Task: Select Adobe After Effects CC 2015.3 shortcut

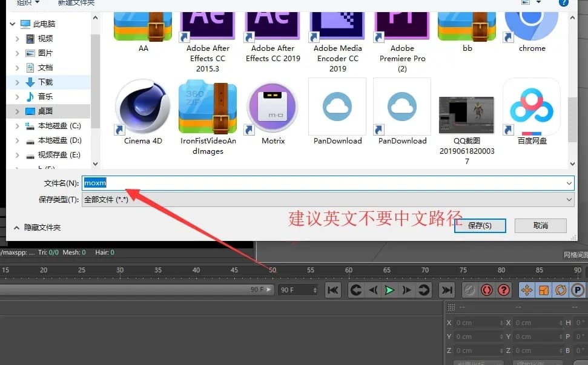Action: point(208,42)
